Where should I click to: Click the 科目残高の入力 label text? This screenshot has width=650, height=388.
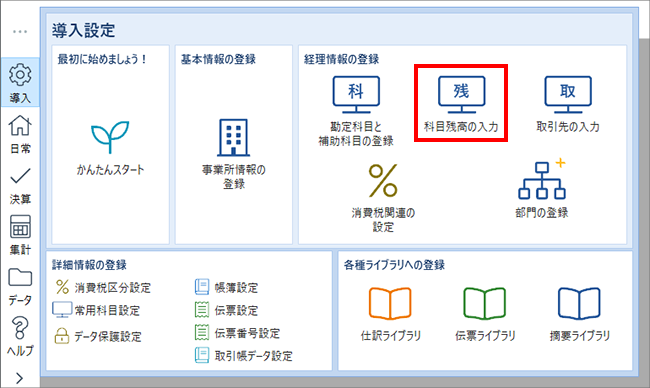(461, 126)
